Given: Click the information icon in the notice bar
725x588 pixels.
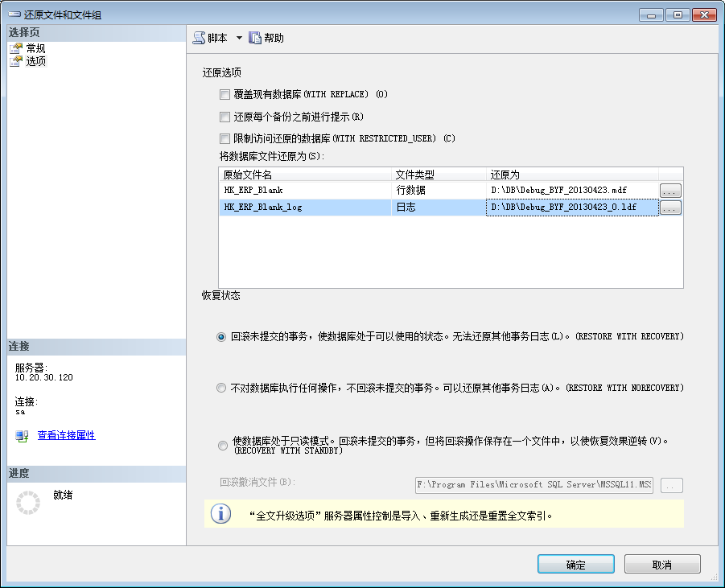Looking at the screenshot, I should point(220,513).
